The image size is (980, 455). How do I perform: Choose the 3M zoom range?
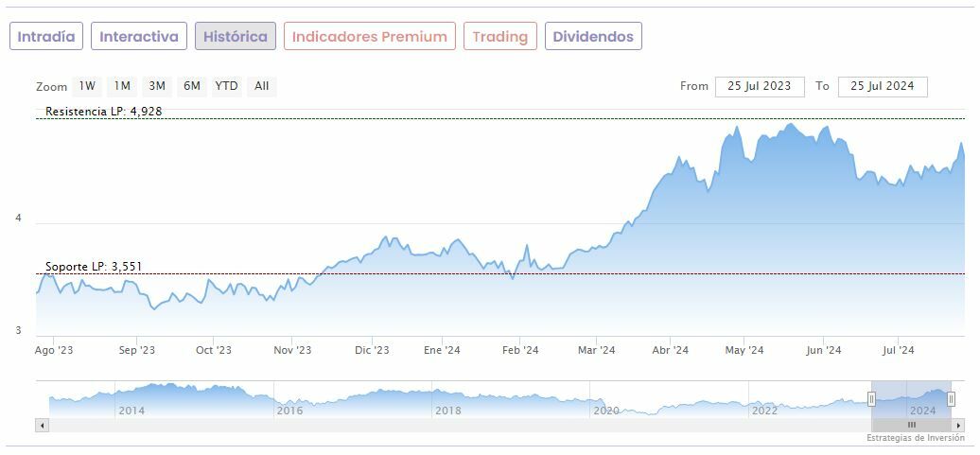click(157, 86)
